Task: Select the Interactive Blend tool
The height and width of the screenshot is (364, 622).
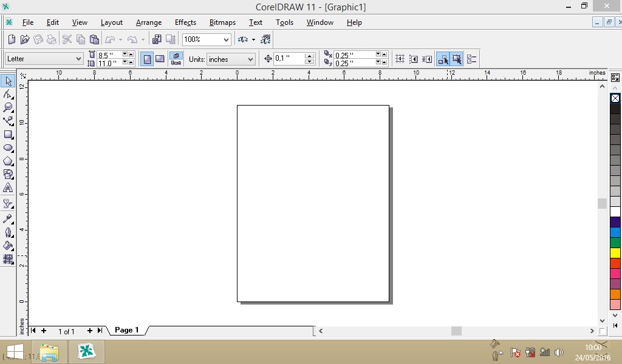Action: click(x=8, y=204)
